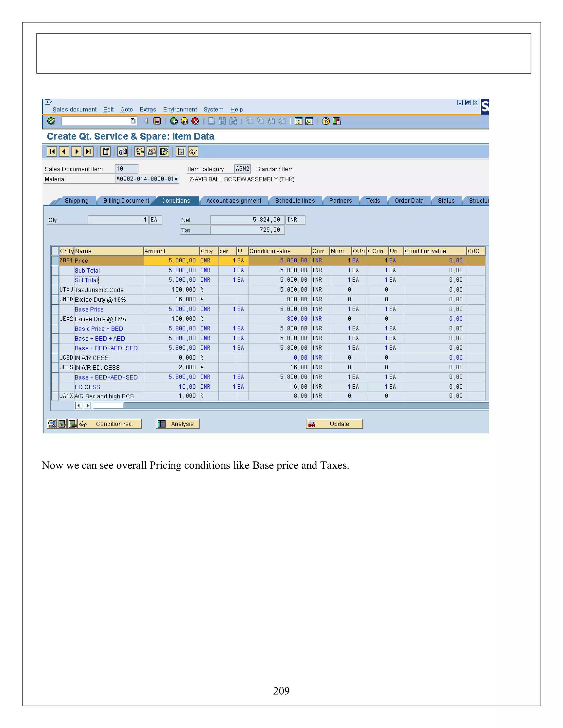The image size is (563, 728).
Task: Click the calculator icon in the item toolbar
Action: coord(181,152)
